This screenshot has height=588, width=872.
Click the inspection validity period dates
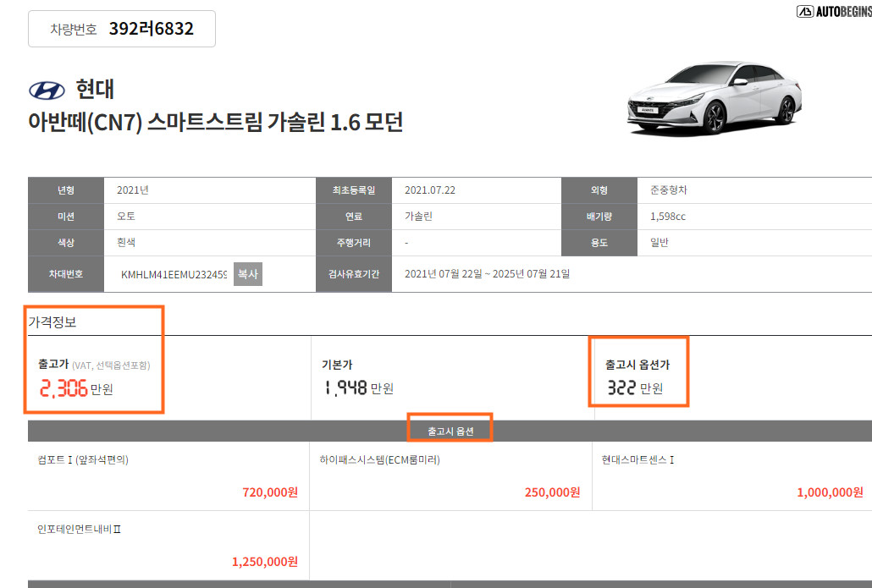click(487, 274)
